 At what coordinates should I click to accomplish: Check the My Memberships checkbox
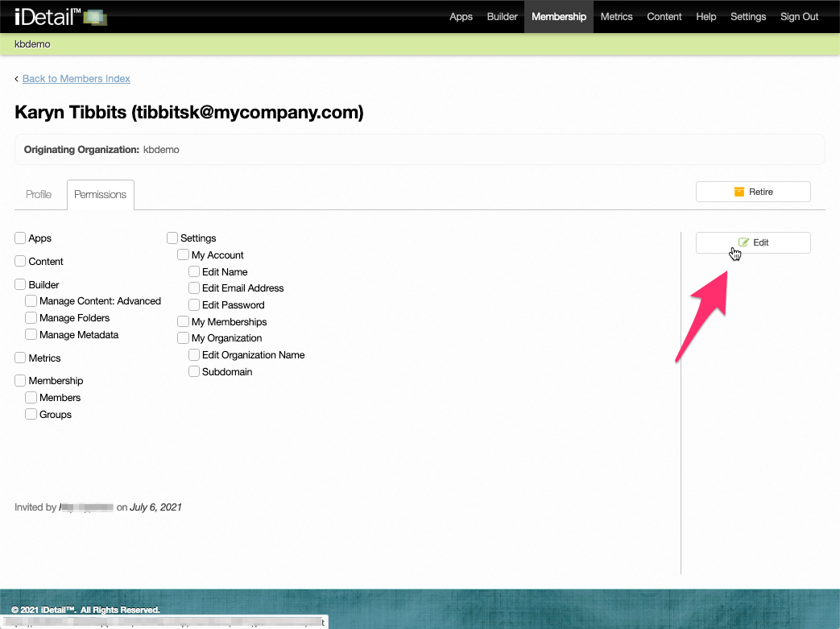coord(183,321)
